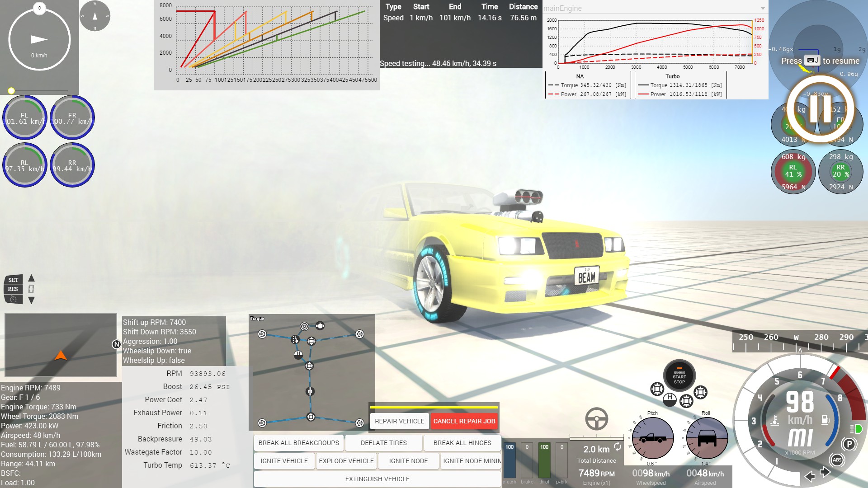Image resolution: width=868 pixels, height=488 pixels.
Task: Click the steering wheel icon
Action: [596, 419]
